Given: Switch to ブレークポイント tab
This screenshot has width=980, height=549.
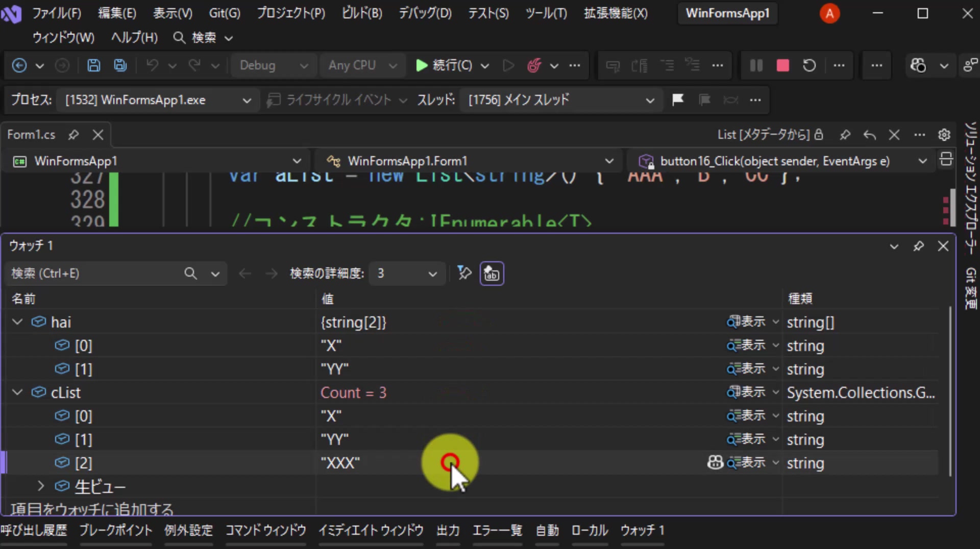Looking at the screenshot, I should (x=116, y=531).
